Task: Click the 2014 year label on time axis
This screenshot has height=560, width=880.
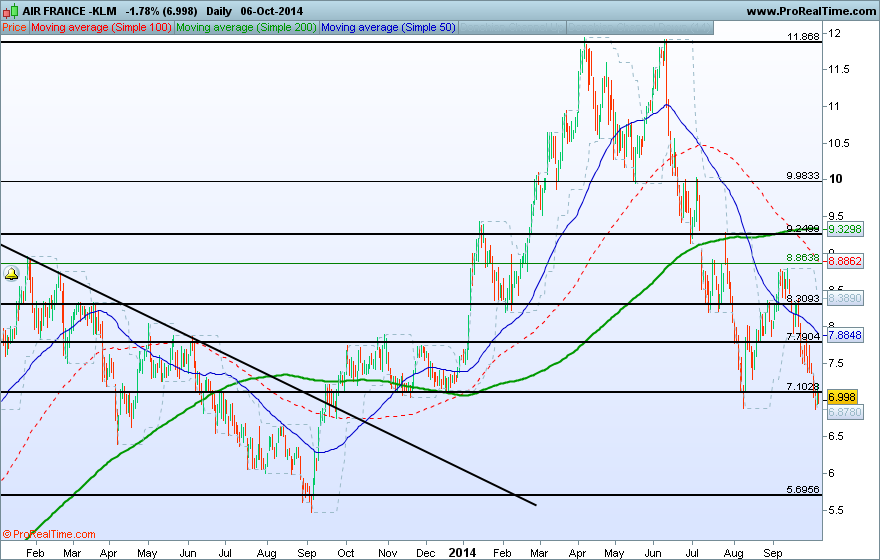Action: [462, 553]
